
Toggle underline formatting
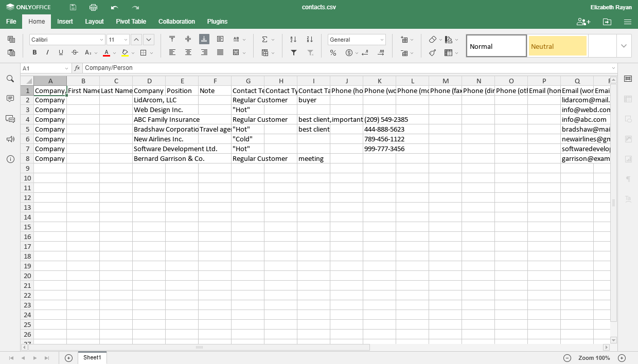61,53
